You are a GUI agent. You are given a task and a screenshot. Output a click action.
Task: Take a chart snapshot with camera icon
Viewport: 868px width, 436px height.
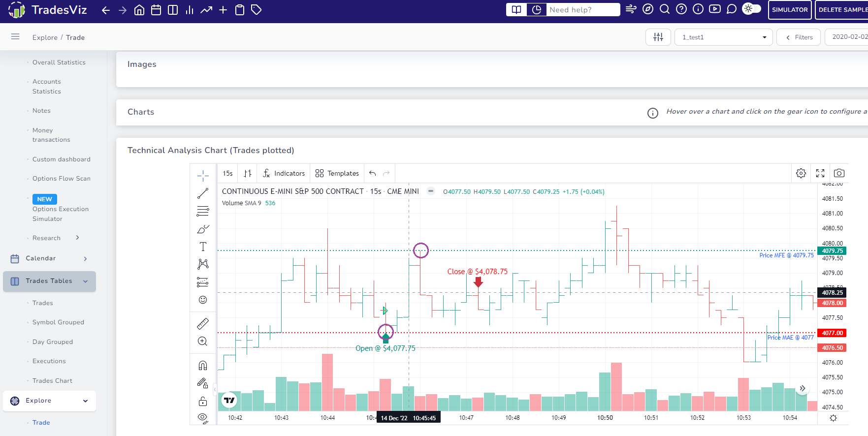click(839, 173)
